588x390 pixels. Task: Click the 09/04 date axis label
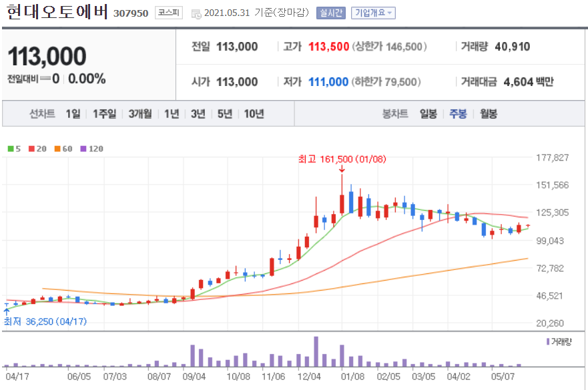(194, 376)
